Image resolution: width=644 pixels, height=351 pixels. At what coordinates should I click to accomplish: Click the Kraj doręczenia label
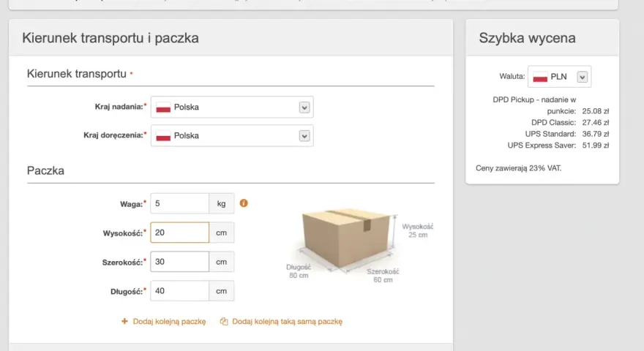coord(113,135)
